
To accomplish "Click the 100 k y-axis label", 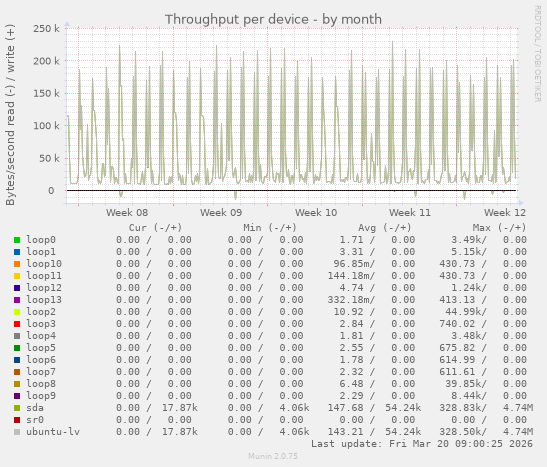I will coord(46,126).
